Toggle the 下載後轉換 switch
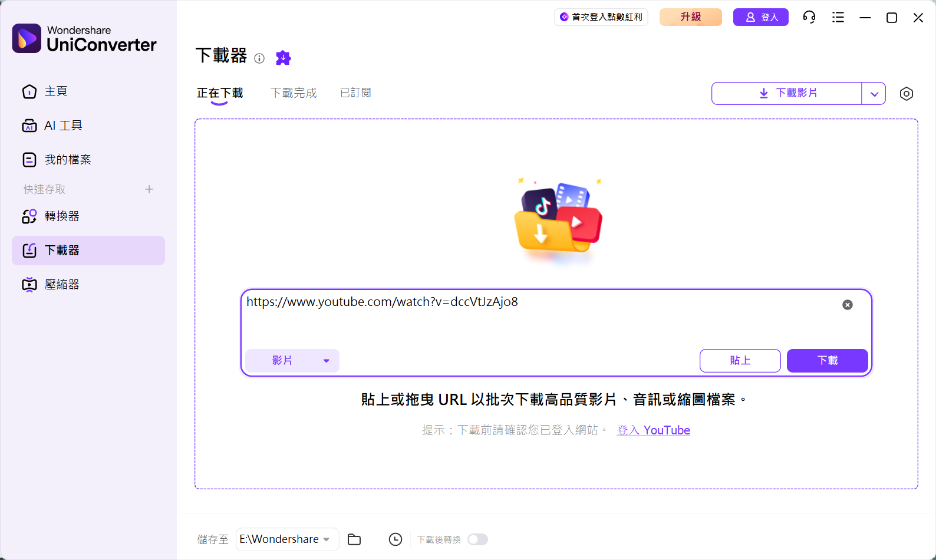 point(477,539)
